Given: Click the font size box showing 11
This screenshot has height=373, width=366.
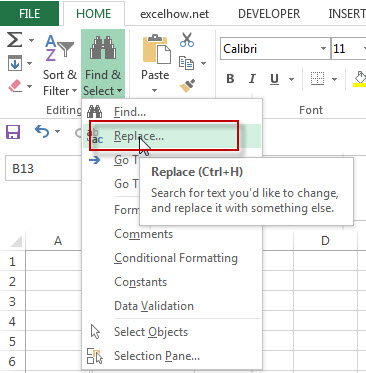Looking at the screenshot, I should [x=348, y=49].
